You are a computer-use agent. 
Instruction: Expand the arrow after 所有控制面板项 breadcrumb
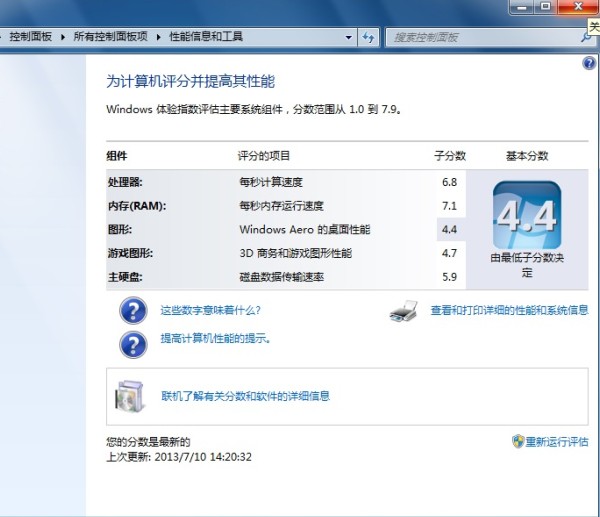tap(158, 37)
